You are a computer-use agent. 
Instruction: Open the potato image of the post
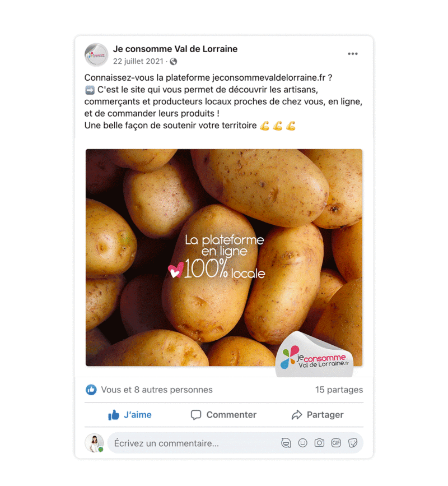coord(224,257)
